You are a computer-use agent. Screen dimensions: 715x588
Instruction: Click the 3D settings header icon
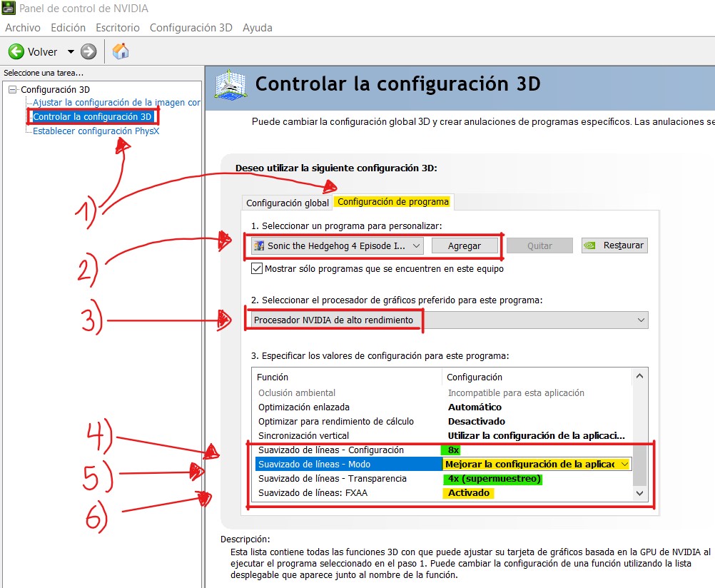click(x=230, y=84)
